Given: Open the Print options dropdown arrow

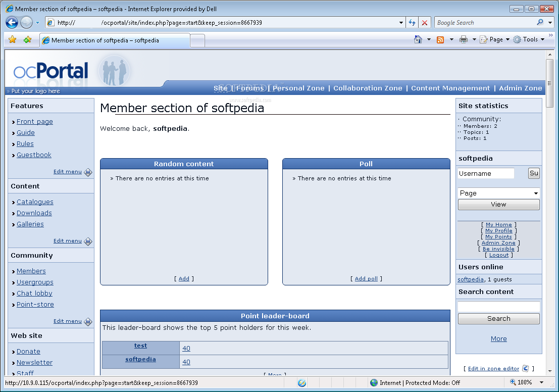Looking at the screenshot, I should 474,39.
